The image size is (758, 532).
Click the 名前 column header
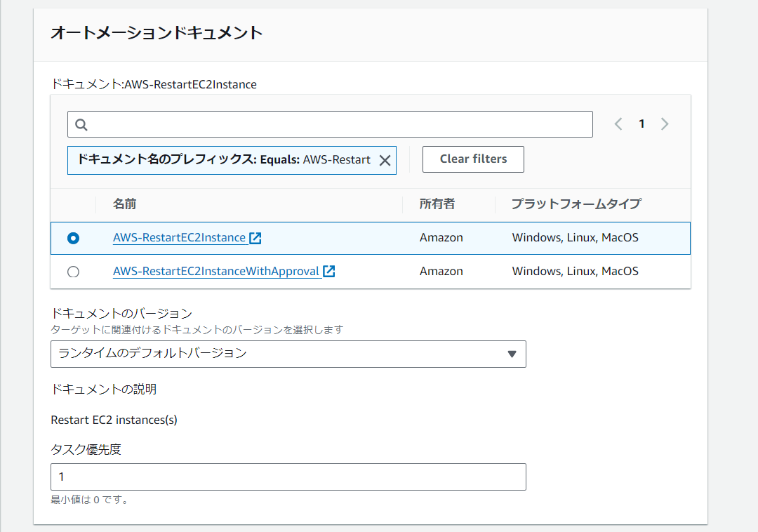[x=125, y=204]
